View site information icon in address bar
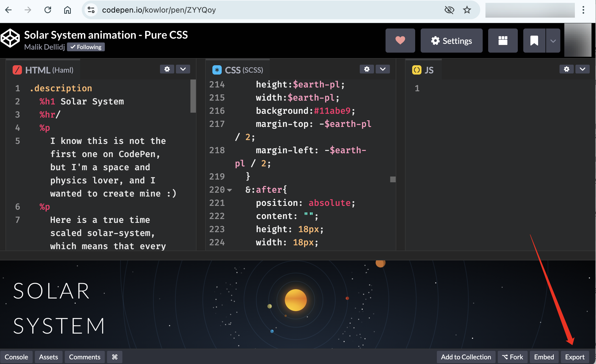This screenshot has width=596, height=364. point(91,10)
